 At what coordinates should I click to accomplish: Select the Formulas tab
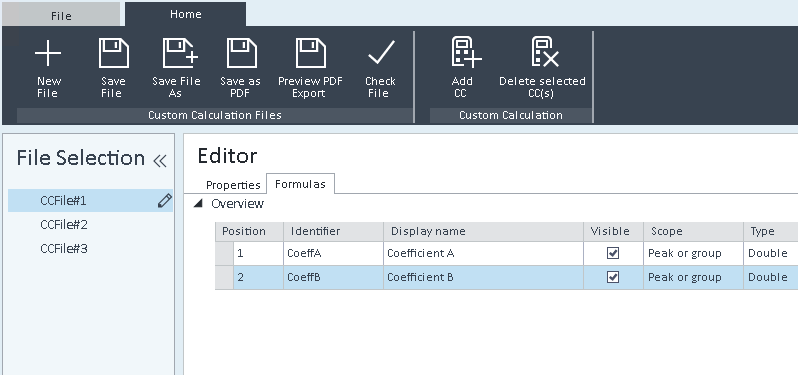point(300,184)
